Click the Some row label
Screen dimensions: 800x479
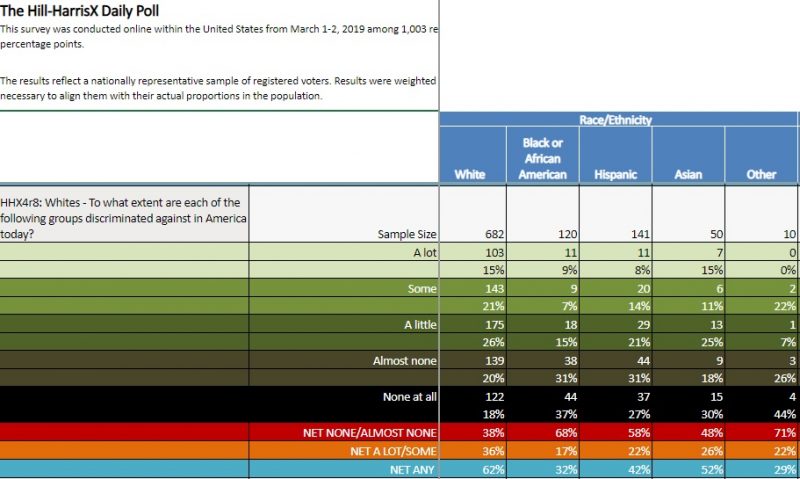point(422,289)
